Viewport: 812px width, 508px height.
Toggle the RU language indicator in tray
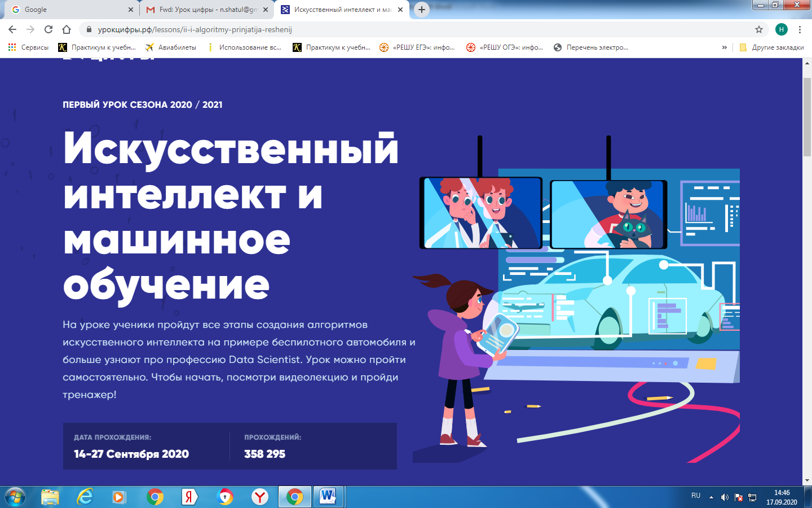[x=696, y=496]
